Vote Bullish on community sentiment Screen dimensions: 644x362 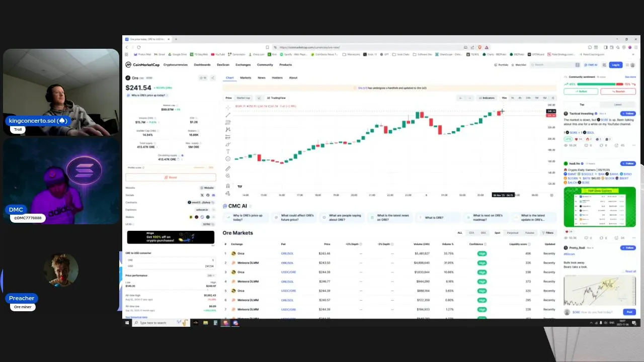tap(581, 92)
